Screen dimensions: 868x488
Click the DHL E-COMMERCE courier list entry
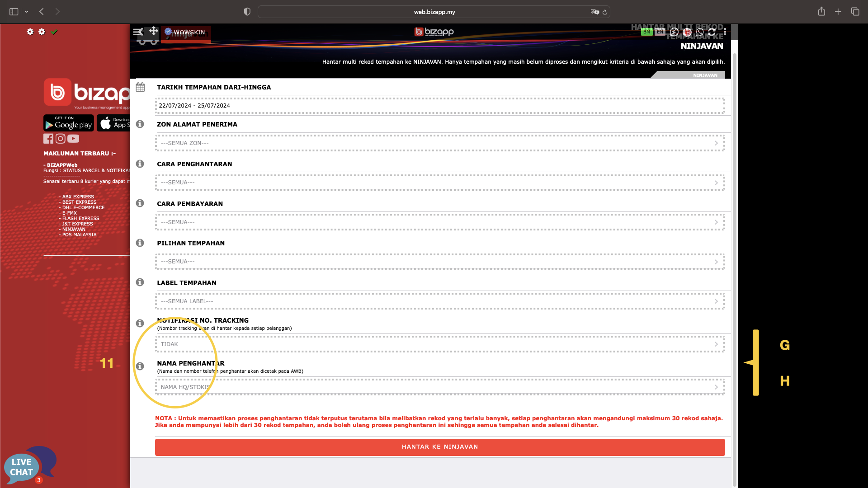click(x=83, y=208)
